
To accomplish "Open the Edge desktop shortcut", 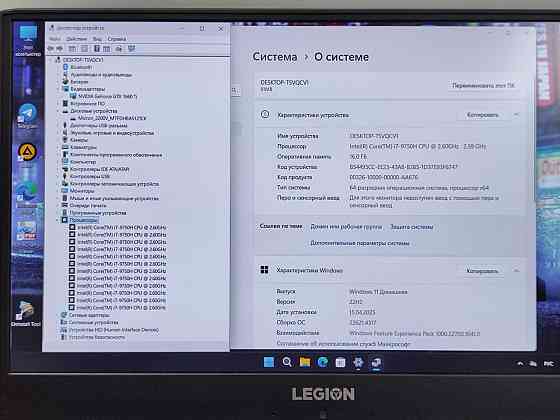I will click(x=27, y=195).
